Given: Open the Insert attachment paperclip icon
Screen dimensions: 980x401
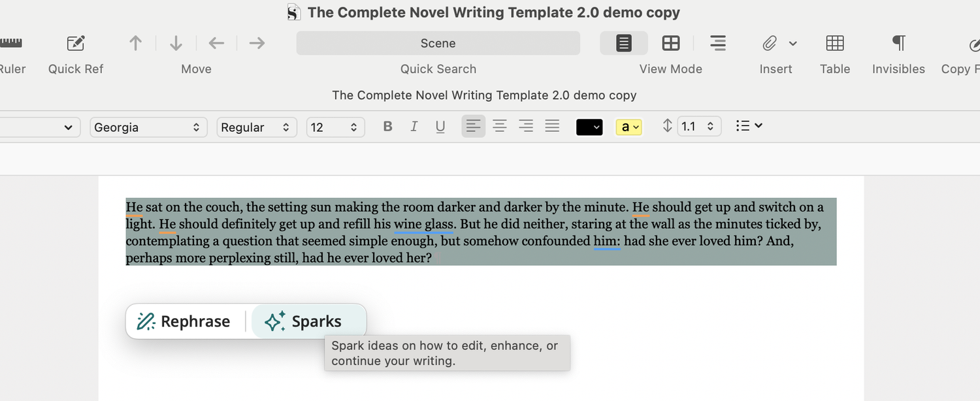Looking at the screenshot, I should (x=770, y=43).
